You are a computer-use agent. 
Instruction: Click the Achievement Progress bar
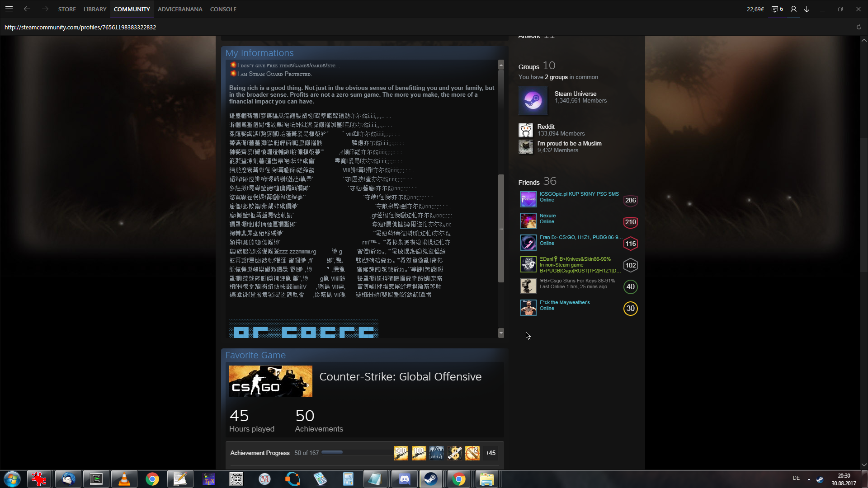click(x=332, y=452)
